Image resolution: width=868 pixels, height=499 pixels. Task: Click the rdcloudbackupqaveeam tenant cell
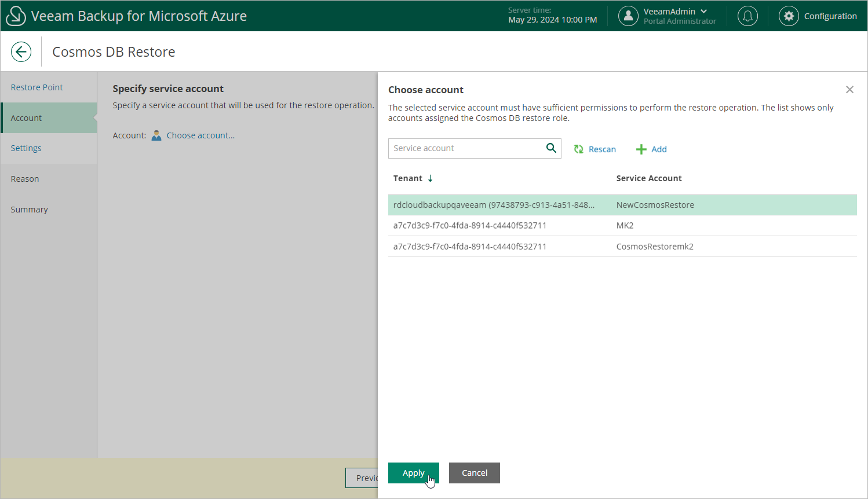coord(494,205)
